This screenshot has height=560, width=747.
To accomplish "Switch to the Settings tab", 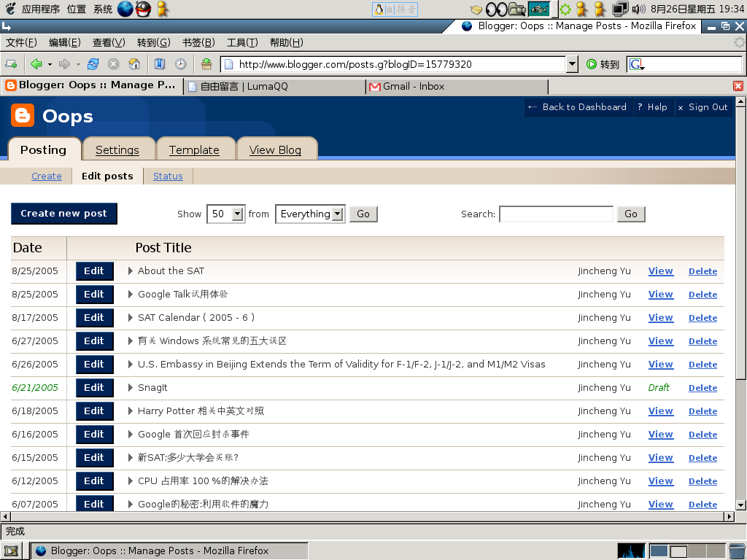I will (117, 150).
